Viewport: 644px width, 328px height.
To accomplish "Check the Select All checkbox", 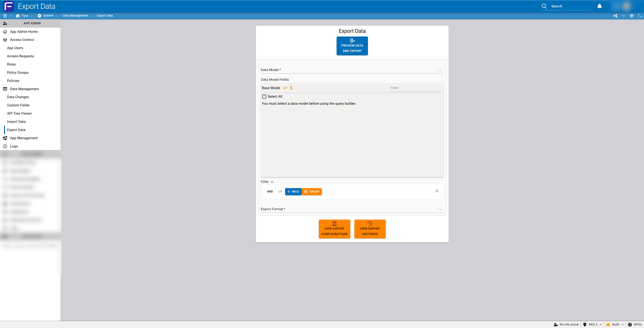I will click(264, 97).
